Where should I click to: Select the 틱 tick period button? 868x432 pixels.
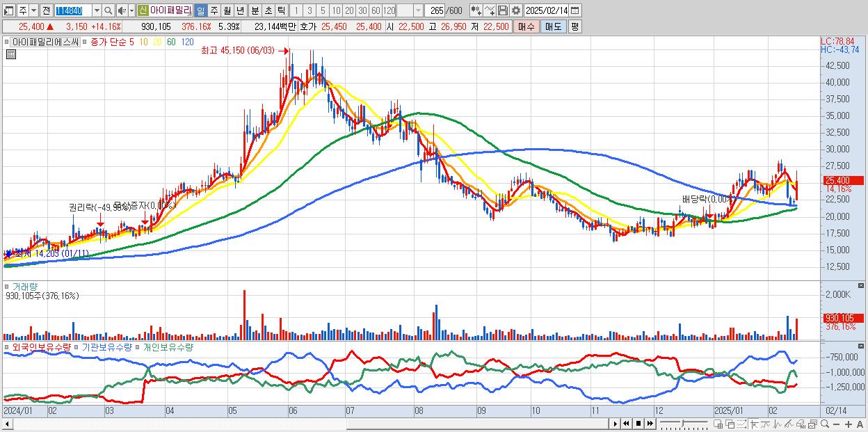click(x=281, y=10)
